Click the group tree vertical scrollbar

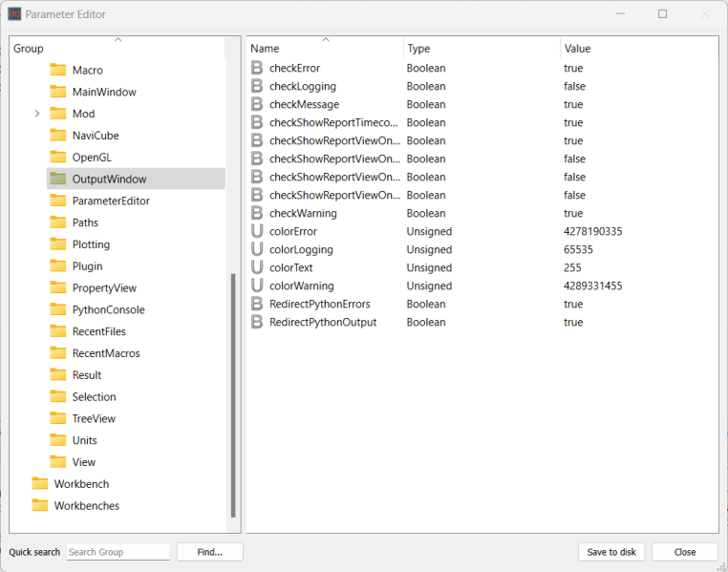click(232, 392)
